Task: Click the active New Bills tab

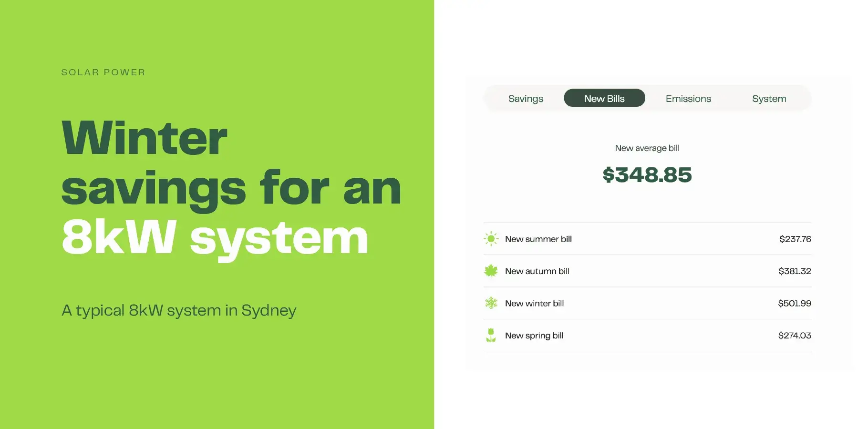Action: pos(604,98)
